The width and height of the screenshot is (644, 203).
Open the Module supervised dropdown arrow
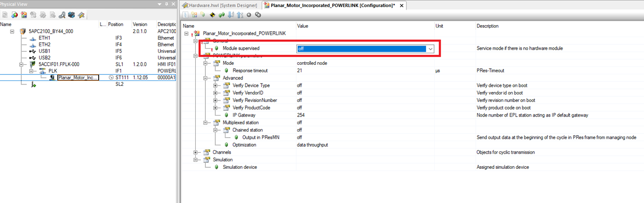(x=430, y=49)
